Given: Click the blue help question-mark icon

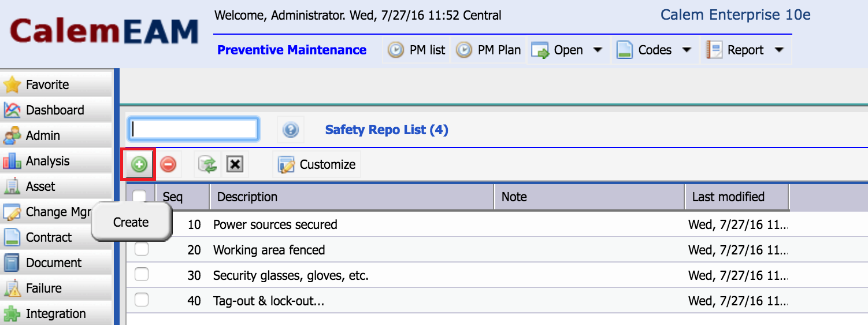Looking at the screenshot, I should click(x=291, y=130).
